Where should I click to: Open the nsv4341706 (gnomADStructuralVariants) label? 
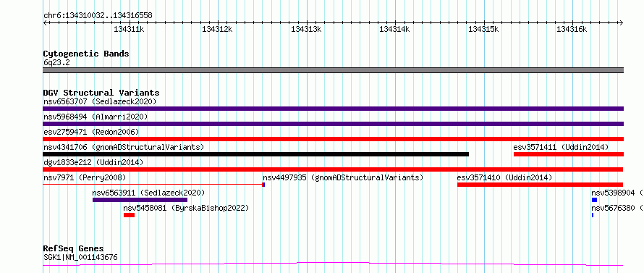(124, 147)
